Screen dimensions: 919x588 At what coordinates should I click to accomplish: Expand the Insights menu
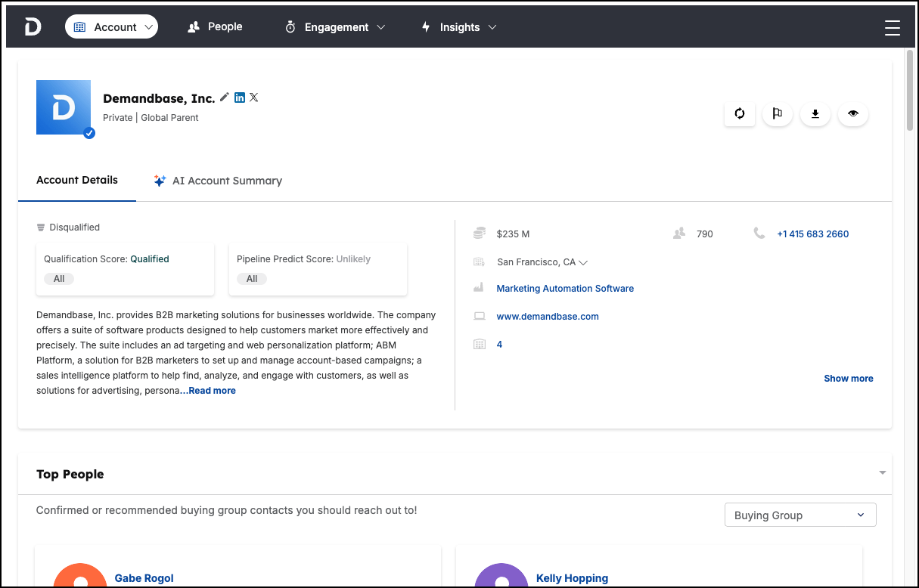[x=459, y=27]
